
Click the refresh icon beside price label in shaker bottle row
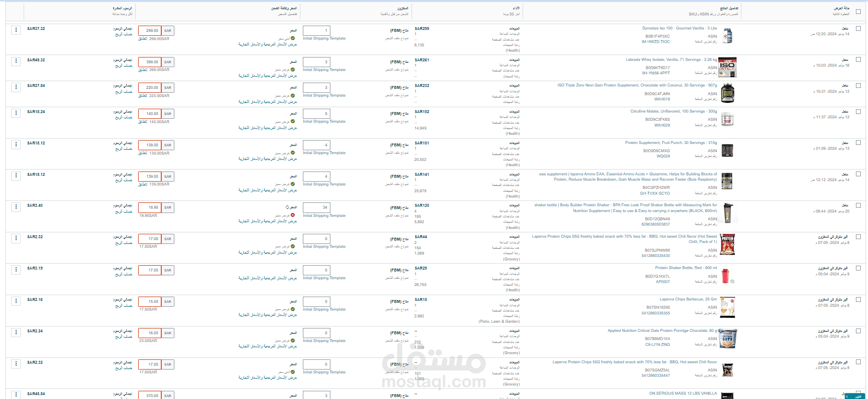click(x=287, y=207)
